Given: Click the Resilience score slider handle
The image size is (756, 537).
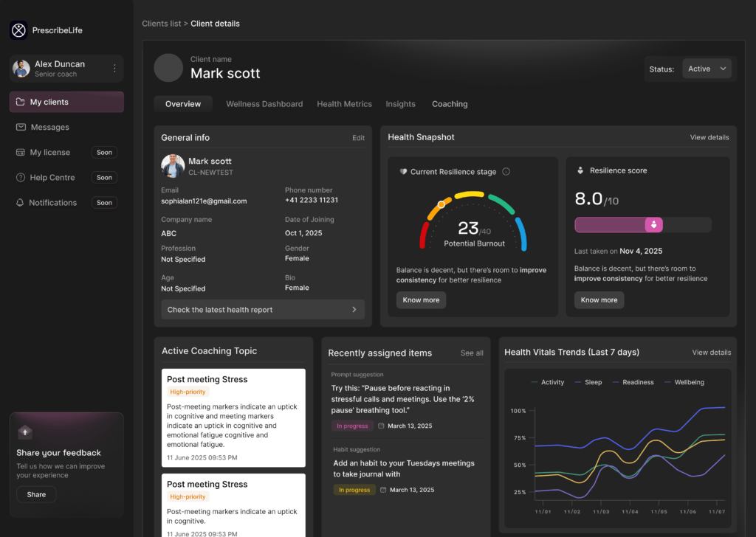Looking at the screenshot, I should 653,225.
